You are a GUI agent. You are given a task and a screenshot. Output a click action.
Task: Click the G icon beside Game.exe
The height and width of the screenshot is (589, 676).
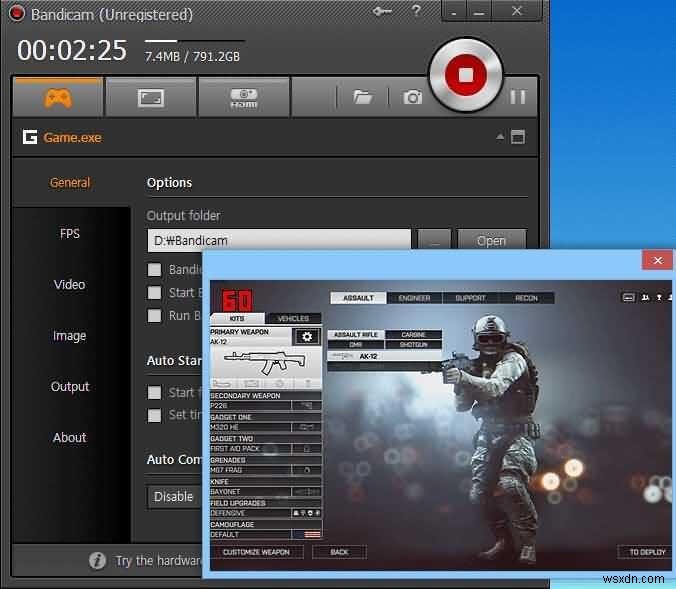pos(30,137)
